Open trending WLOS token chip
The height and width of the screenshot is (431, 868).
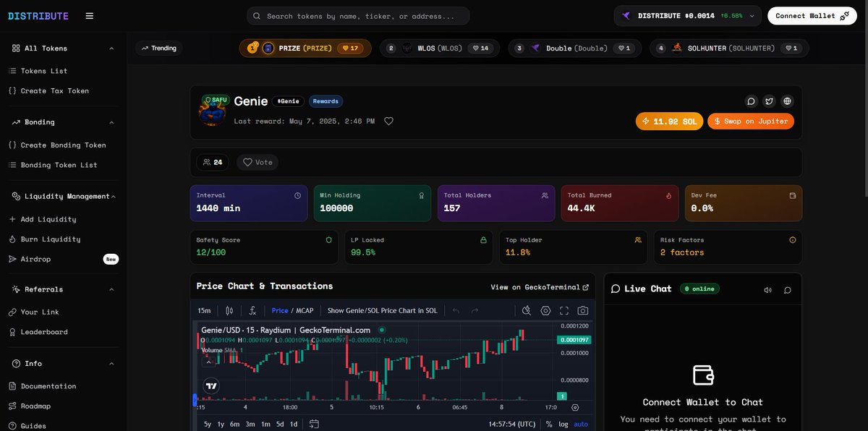439,48
